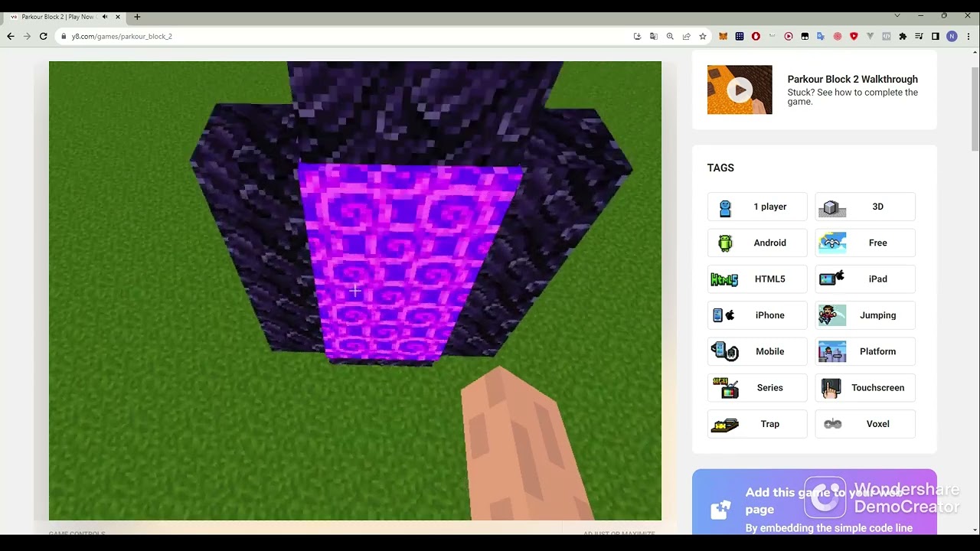Viewport: 980px width, 551px height.
Task: Open the red shield extension icon
Action: tap(854, 36)
